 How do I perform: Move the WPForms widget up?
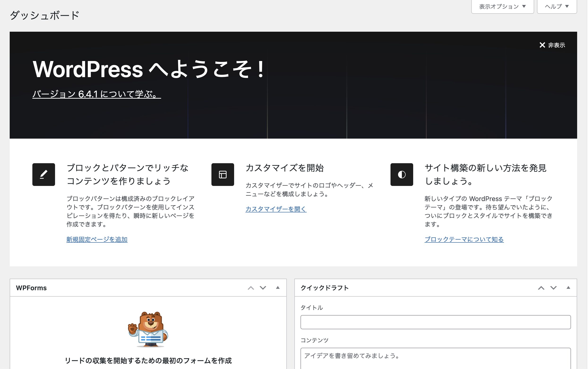click(251, 288)
